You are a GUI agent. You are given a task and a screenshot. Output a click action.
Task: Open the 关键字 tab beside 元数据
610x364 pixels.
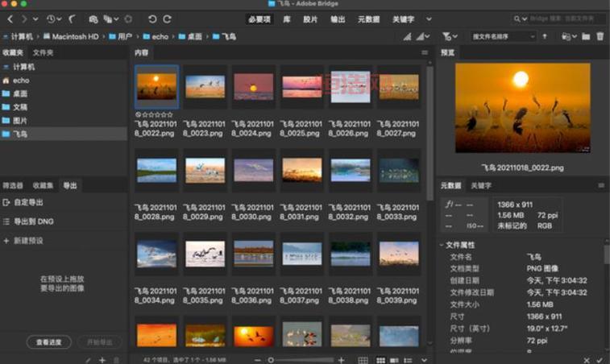pos(481,185)
